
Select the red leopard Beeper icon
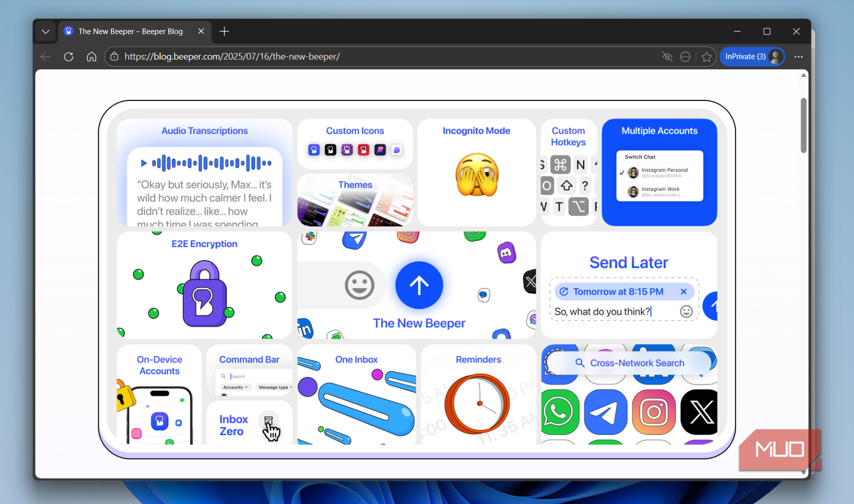[363, 150]
